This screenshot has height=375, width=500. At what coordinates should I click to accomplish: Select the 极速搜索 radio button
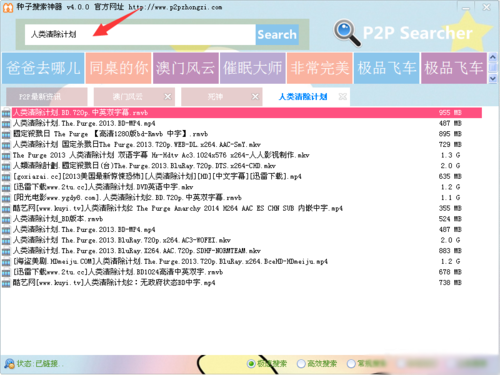click(251, 364)
